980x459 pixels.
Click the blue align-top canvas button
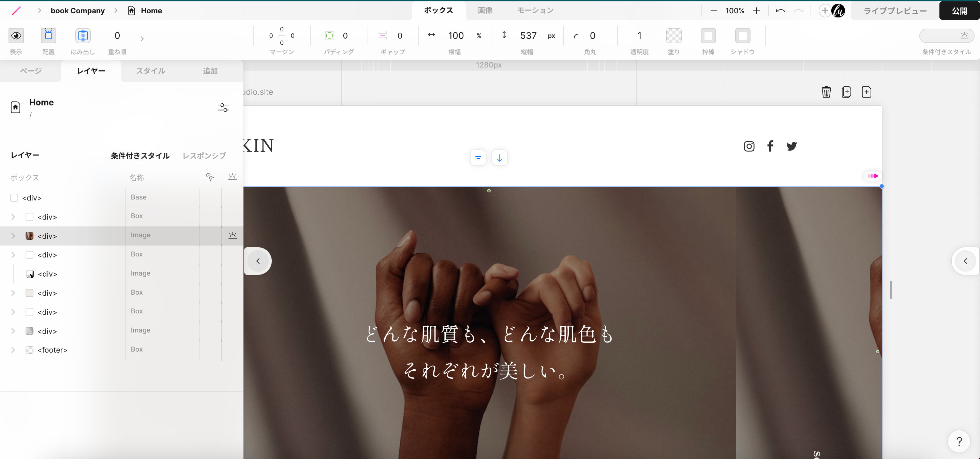click(x=478, y=158)
